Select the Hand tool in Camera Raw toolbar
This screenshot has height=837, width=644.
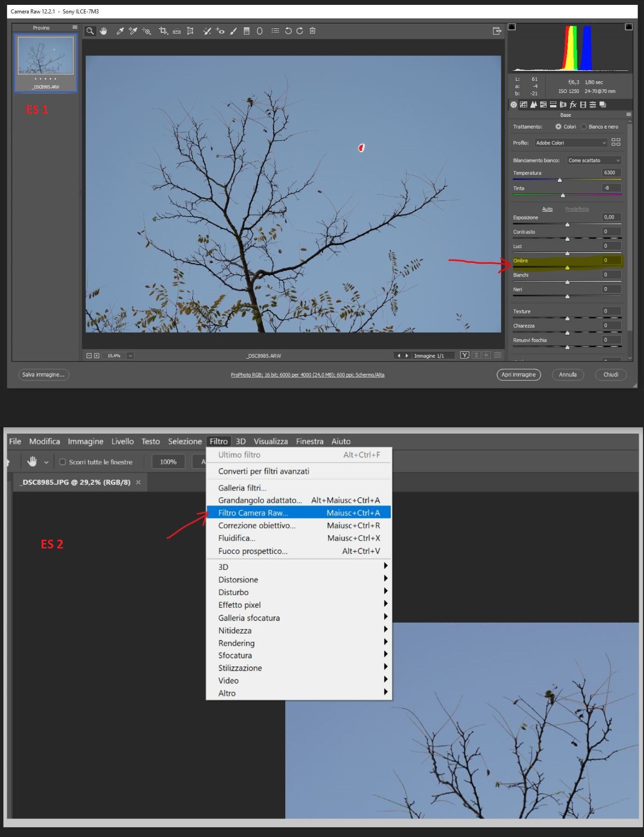(103, 31)
